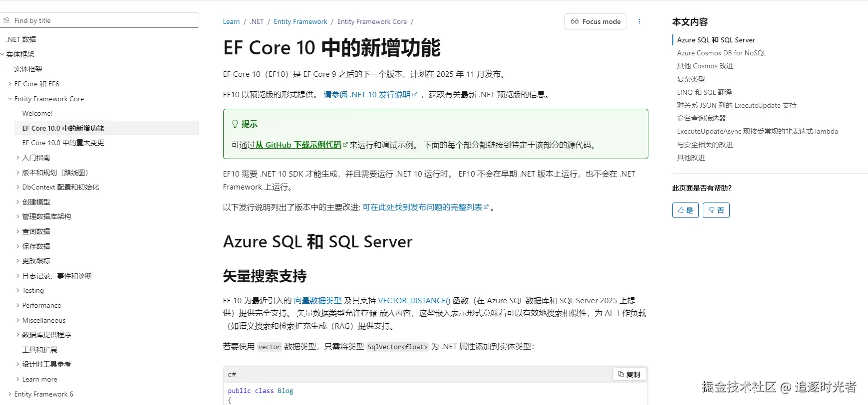
Task: Open the .NET 10 发行说明 link
Action: [x=370, y=95]
